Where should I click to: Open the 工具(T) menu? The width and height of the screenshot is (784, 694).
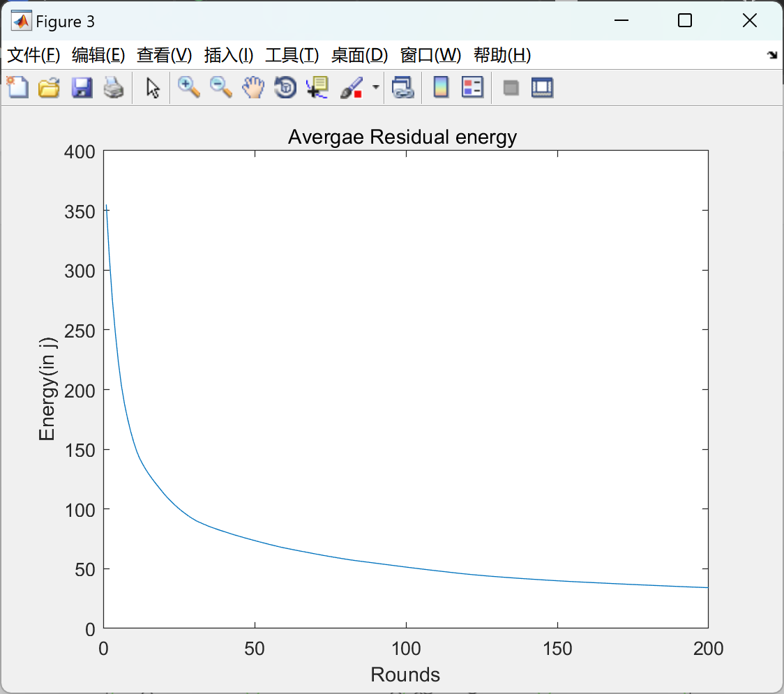(x=292, y=54)
